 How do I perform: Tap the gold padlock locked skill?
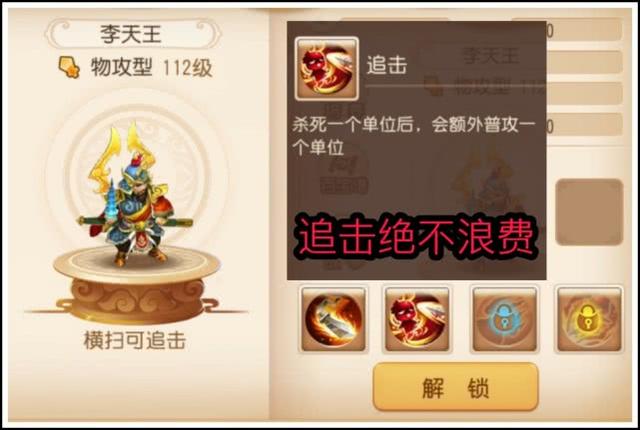pyautogui.click(x=589, y=320)
